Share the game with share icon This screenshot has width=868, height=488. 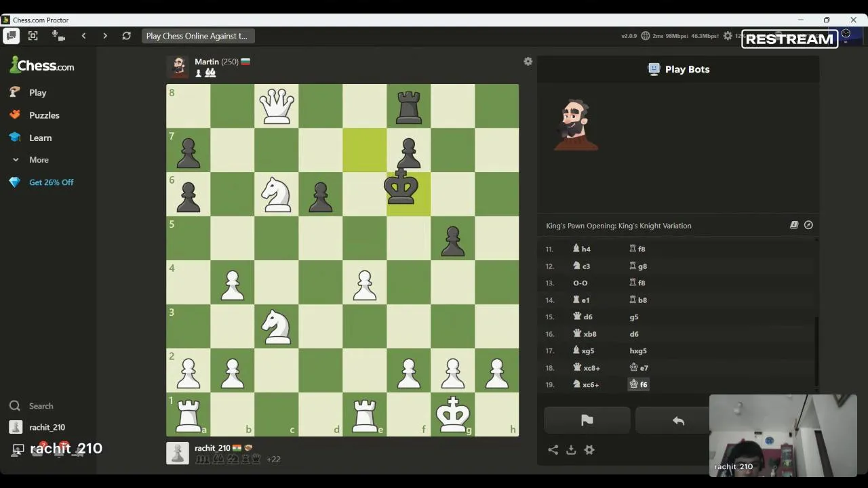553,450
